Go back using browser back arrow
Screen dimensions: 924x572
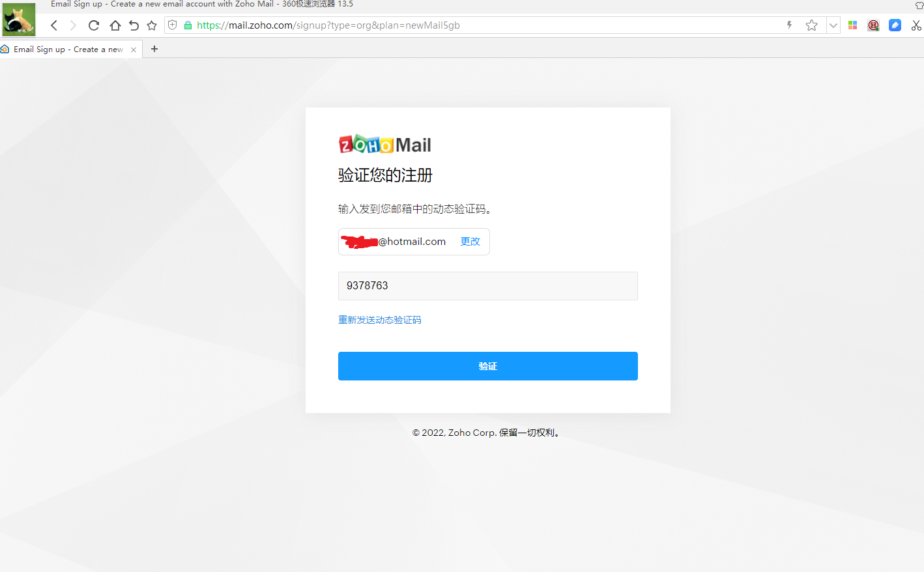tap(54, 25)
